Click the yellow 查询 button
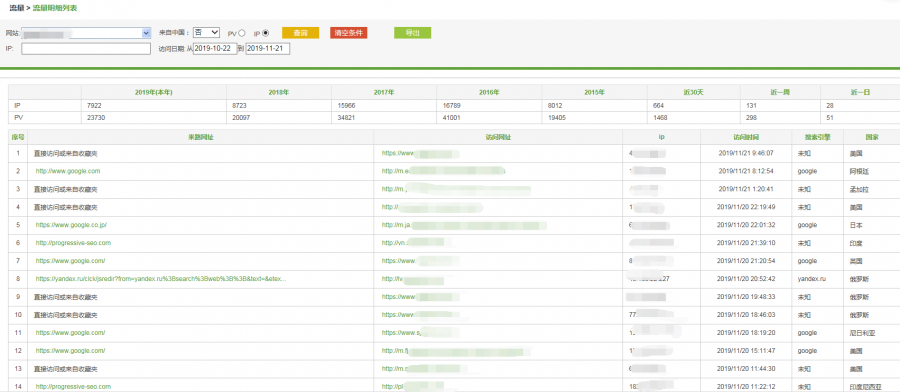 (300, 33)
